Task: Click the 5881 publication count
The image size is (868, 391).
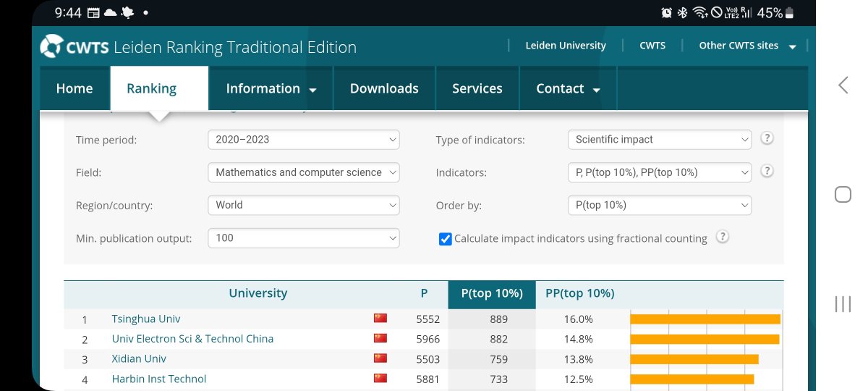Action: click(427, 379)
